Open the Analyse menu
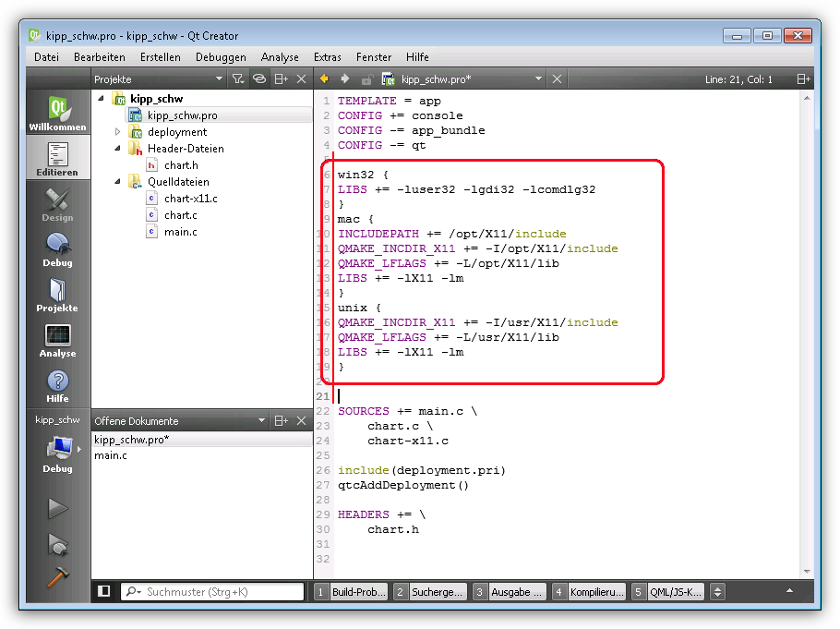Screen dimensions: 840x629 tap(280, 57)
